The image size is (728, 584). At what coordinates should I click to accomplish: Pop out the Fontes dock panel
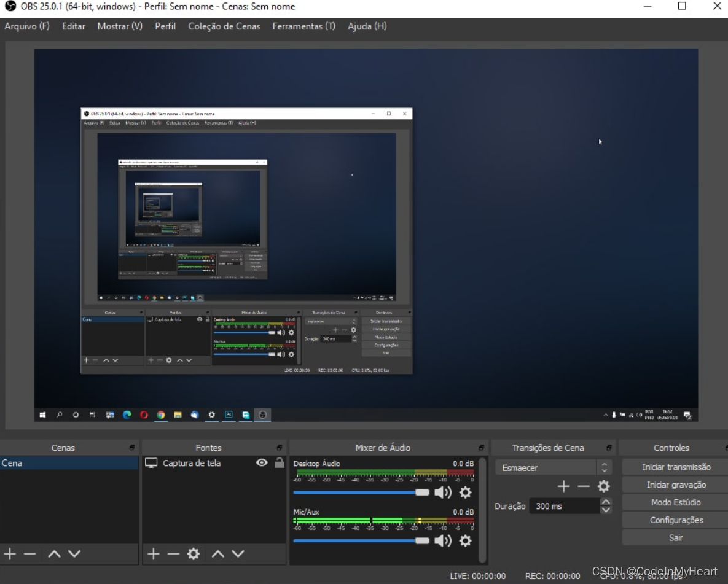(x=279, y=448)
